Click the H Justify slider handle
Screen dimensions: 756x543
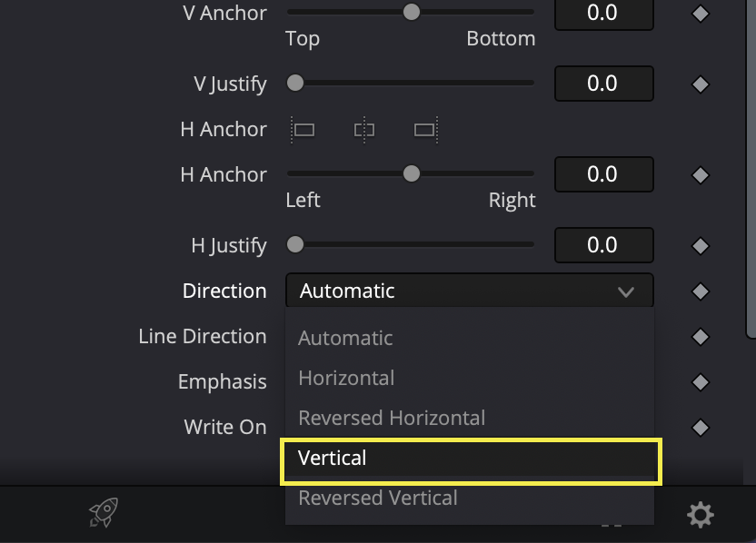click(x=295, y=244)
